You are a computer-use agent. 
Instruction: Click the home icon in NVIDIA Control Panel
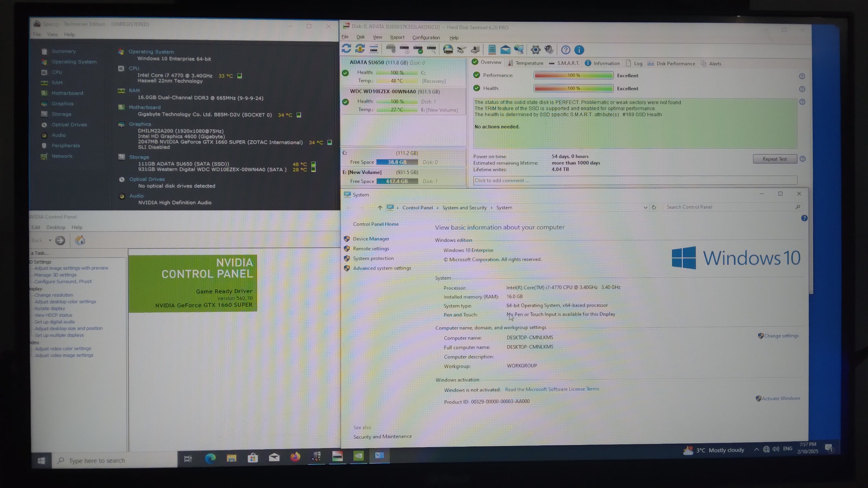click(x=80, y=240)
